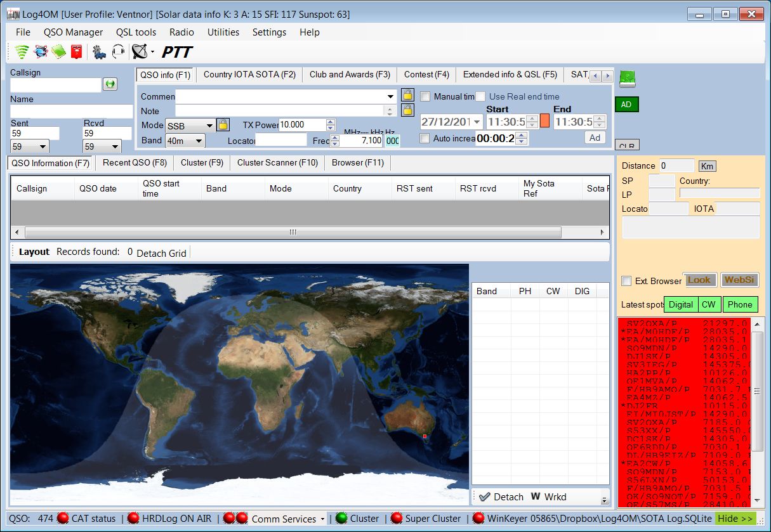
Task: Click the Name input field
Action: click(72, 111)
